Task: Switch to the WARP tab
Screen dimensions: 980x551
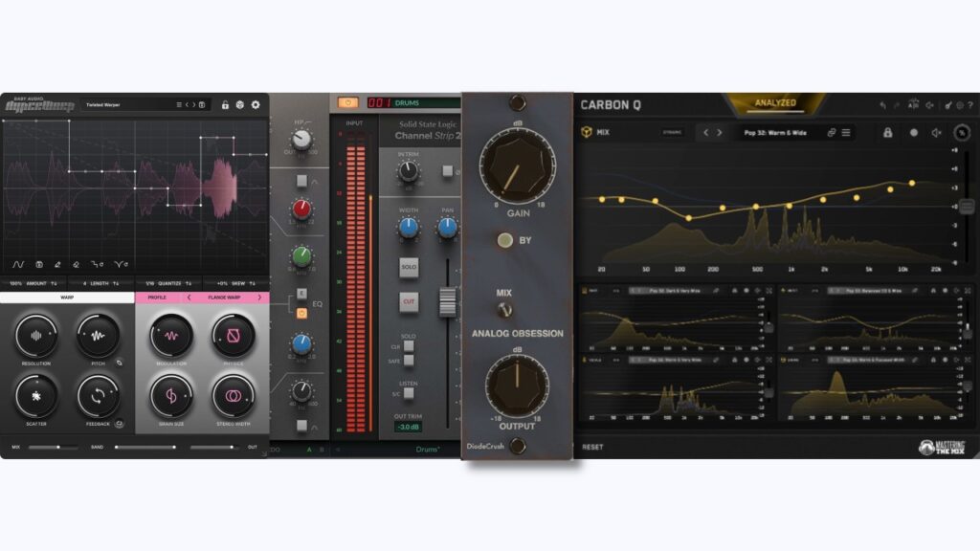Action: point(67,298)
